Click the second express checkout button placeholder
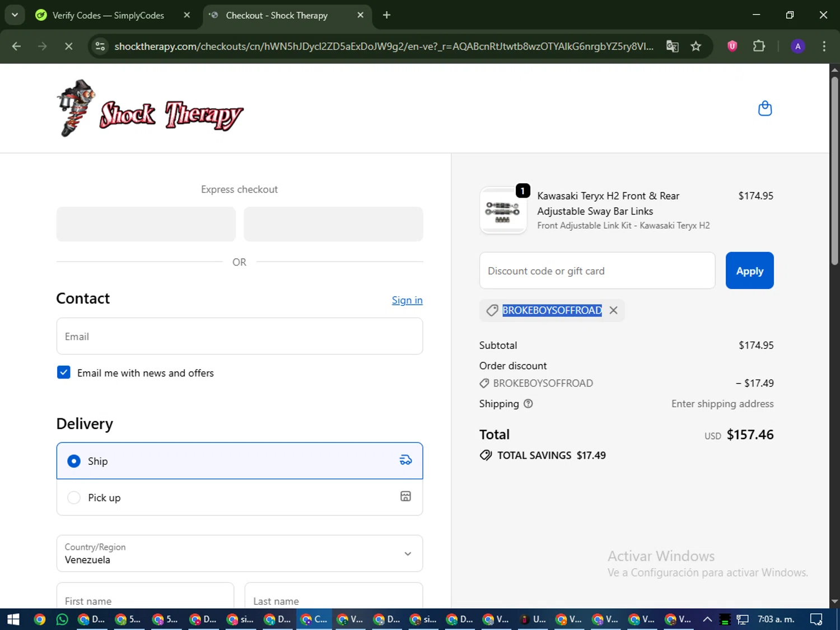 coord(333,224)
